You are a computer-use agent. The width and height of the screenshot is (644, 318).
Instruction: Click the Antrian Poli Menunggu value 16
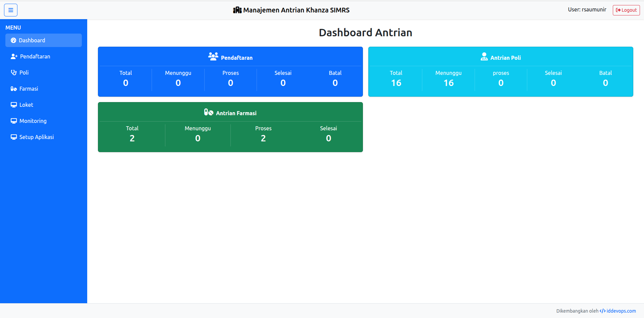(448, 83)
